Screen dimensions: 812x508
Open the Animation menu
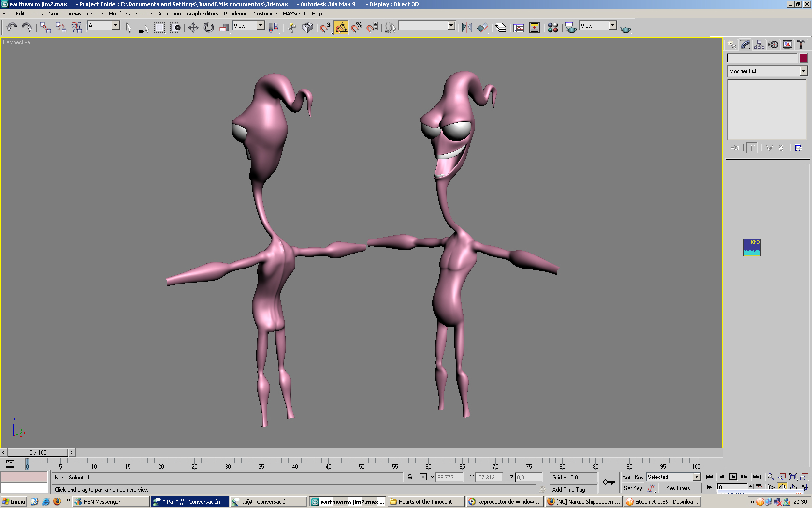(x=170, y=14)
